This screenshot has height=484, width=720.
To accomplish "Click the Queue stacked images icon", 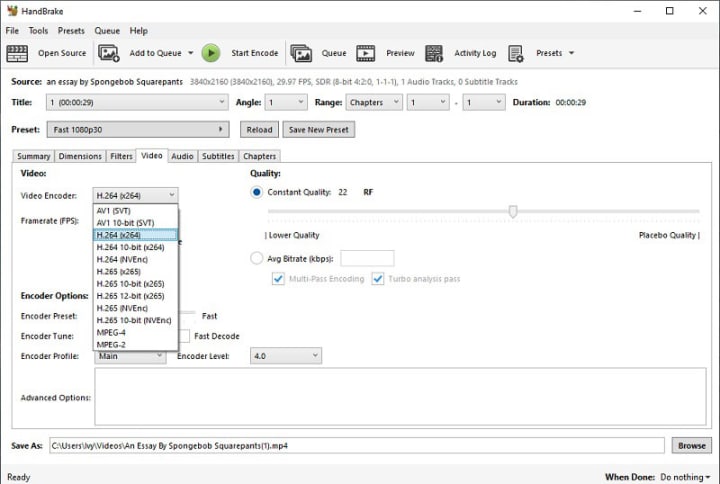I will (301, 53).
